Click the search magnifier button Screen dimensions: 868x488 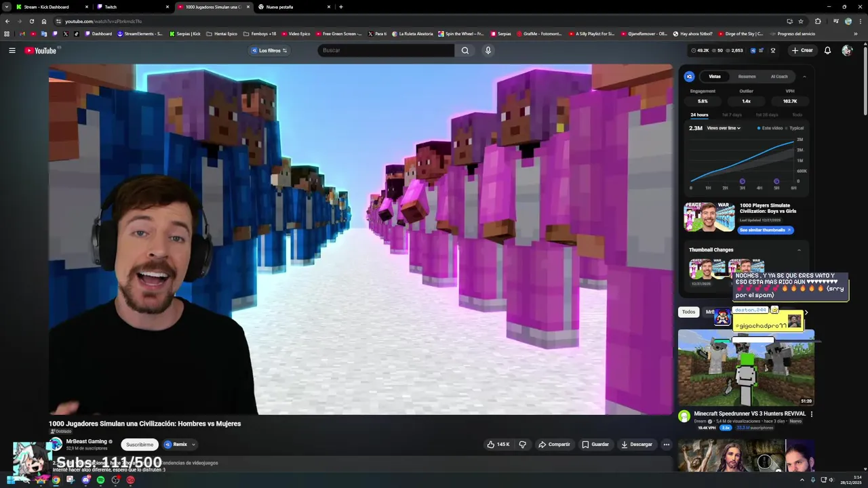(x=465, y=50)
